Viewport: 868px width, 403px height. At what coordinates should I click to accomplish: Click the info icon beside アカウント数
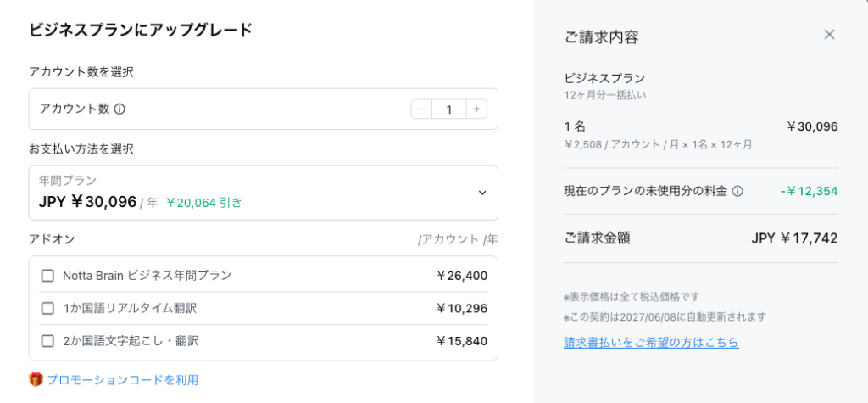120,109
